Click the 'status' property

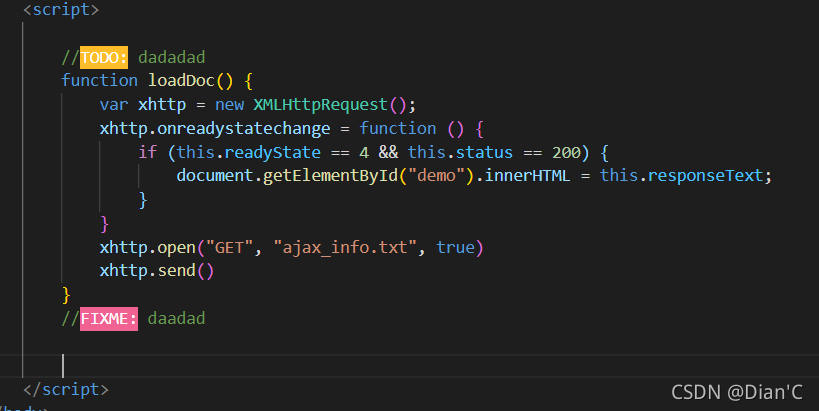pos(484,152)
